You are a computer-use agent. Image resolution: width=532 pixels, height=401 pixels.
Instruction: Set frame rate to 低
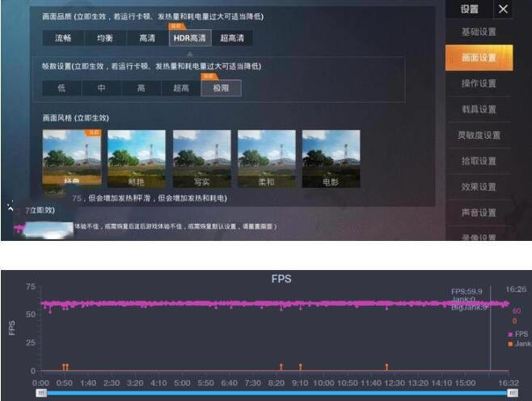click(x=61, y=88)
